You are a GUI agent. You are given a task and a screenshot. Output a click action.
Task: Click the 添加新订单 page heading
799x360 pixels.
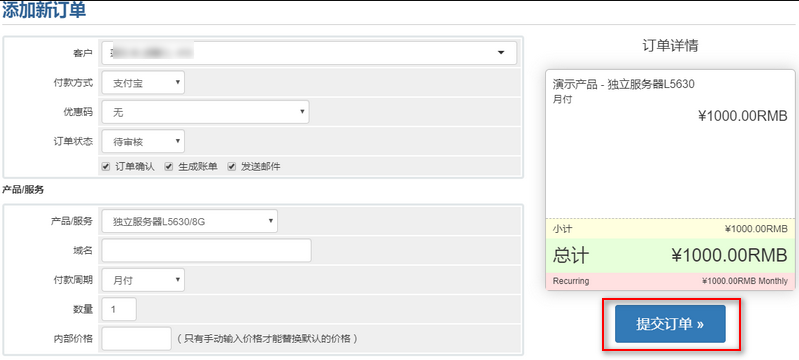click(x=44, y=10)
